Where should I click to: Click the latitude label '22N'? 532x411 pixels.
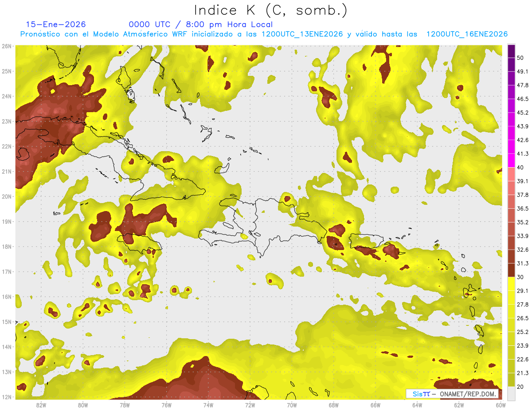(x=6, y=146)
